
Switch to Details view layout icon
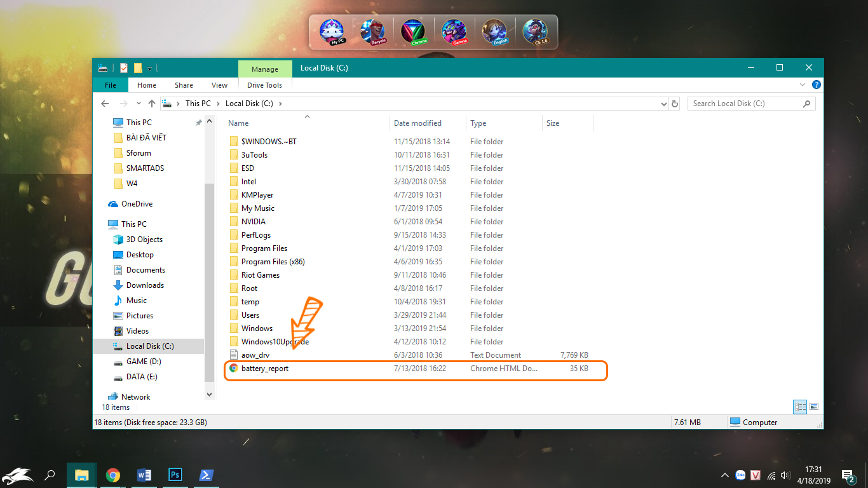point(801,406)
